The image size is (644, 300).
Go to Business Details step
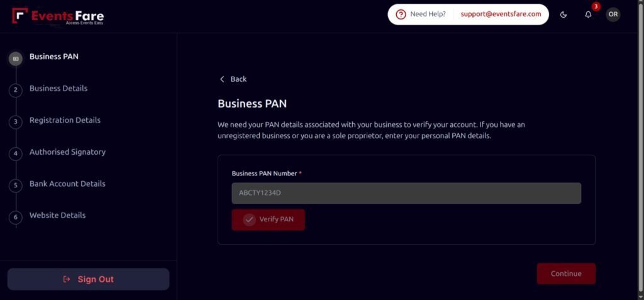pyautogui.click(x=58, y=89)
